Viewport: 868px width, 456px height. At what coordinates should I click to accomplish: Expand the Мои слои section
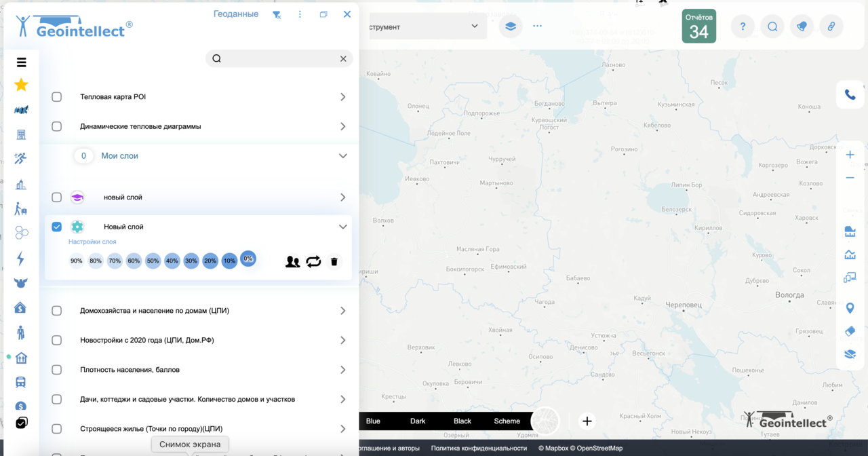click(x=343, y=155)
